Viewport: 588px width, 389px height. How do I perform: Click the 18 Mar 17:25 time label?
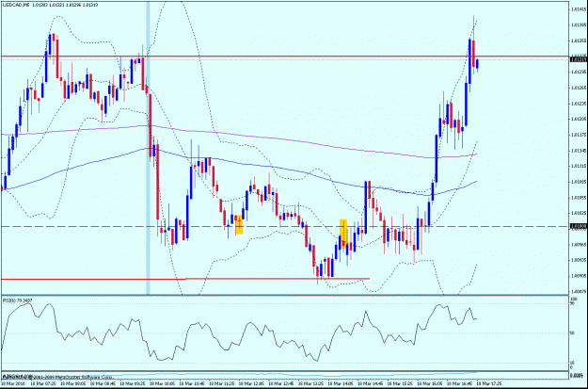[x=491, y=384]
